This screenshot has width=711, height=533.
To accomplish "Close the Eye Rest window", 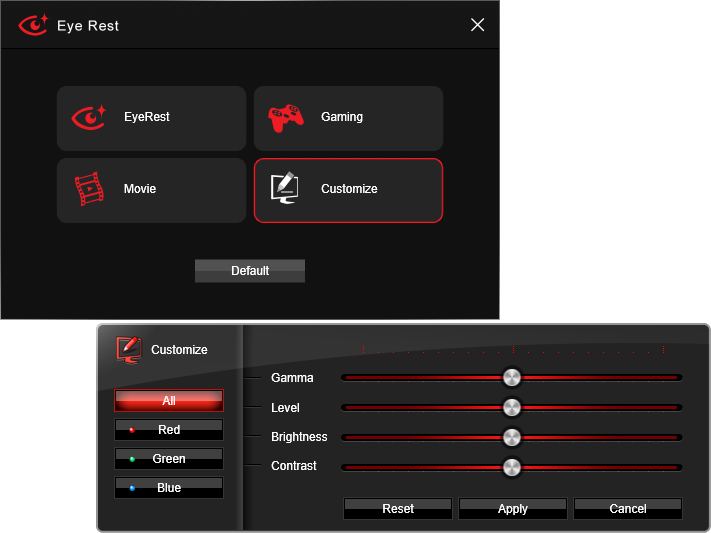I will (x=477, y=25).
